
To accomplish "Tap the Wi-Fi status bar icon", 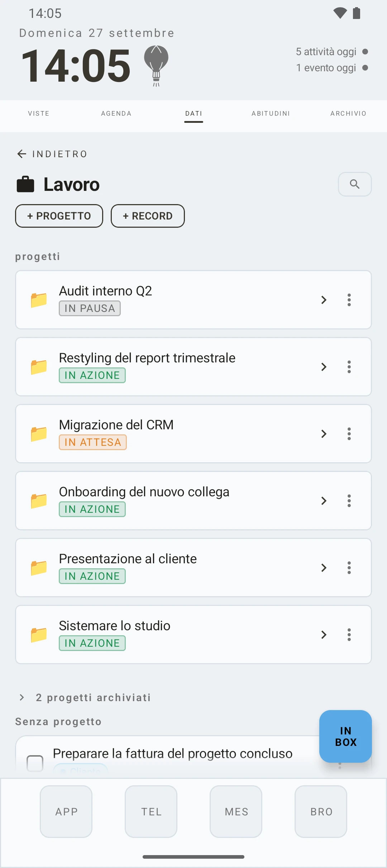I will tap(340, 13).
